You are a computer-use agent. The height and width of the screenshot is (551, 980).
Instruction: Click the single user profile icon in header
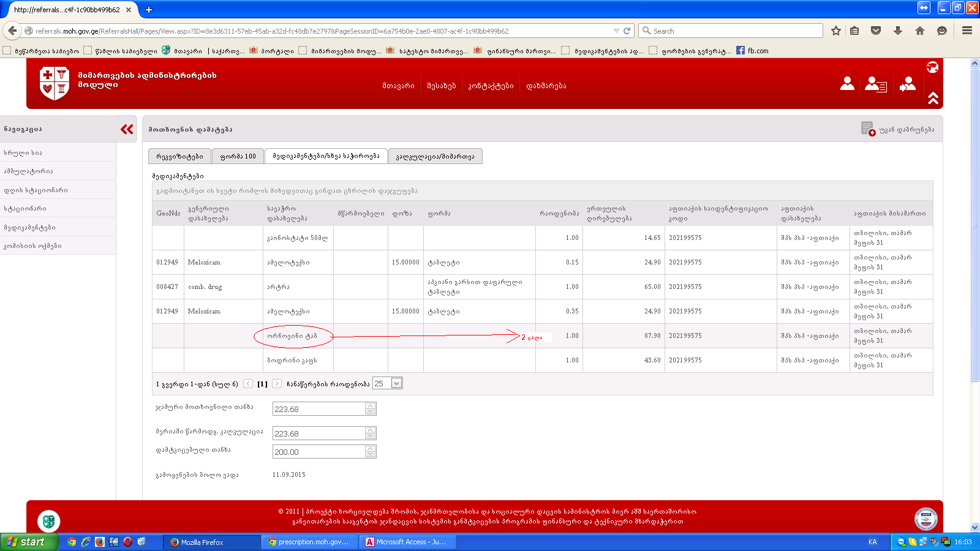pos(847,84)
